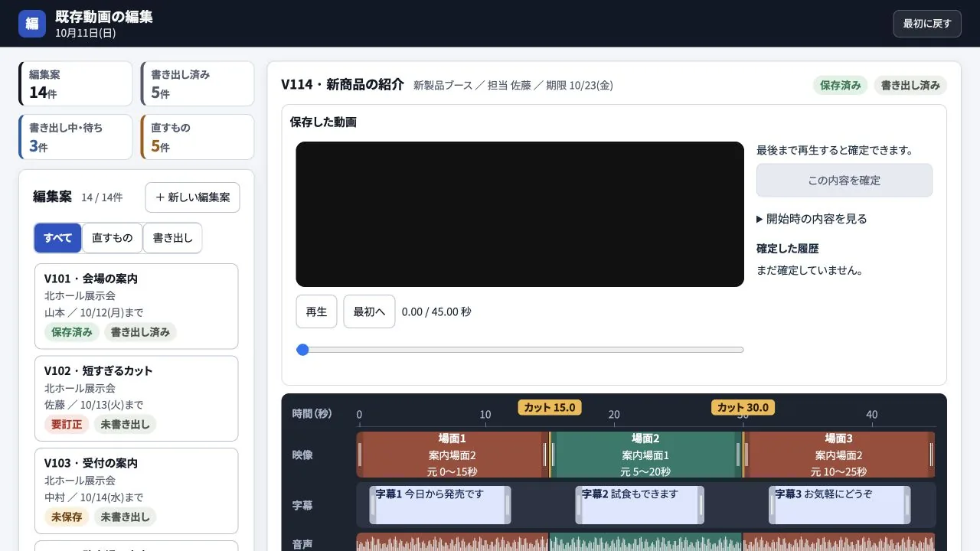
Task: Click 場面1 clip's right trim handle
Action: [545, 455]
